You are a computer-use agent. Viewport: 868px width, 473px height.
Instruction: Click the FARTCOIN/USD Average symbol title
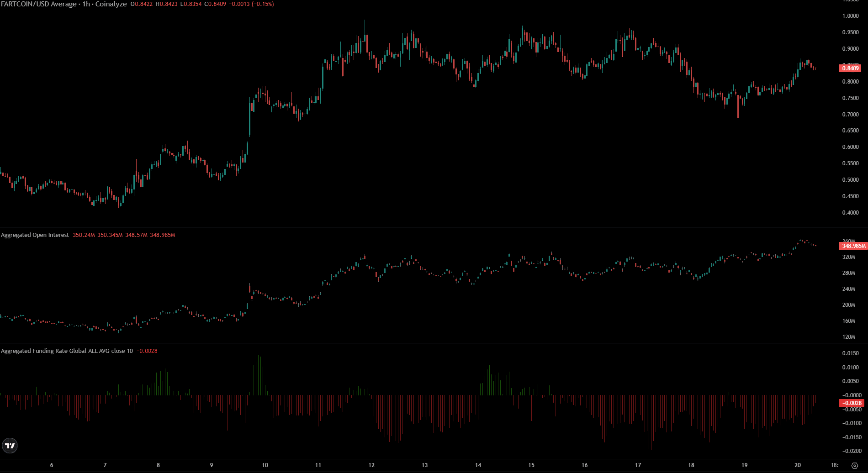[39, 4]
